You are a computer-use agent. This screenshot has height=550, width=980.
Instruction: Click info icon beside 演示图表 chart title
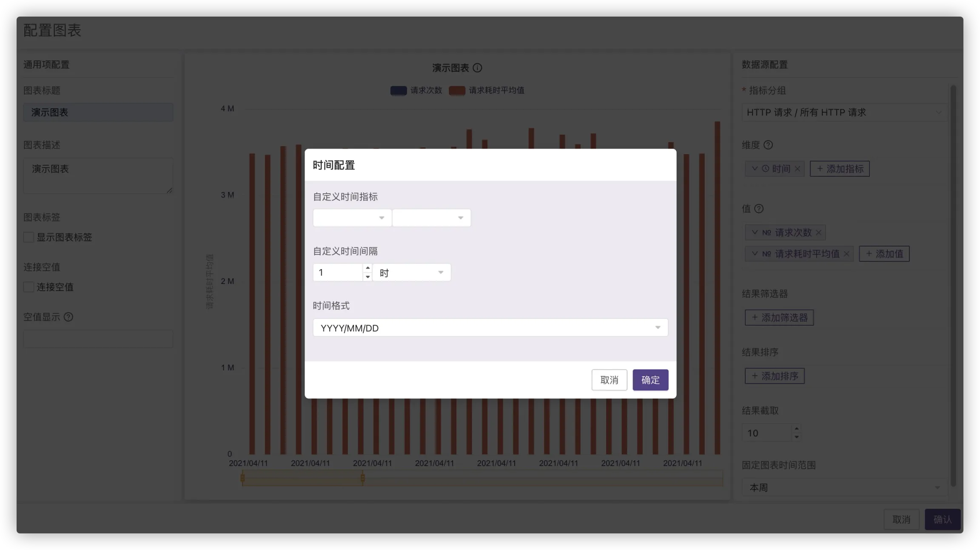pos(477,68)
